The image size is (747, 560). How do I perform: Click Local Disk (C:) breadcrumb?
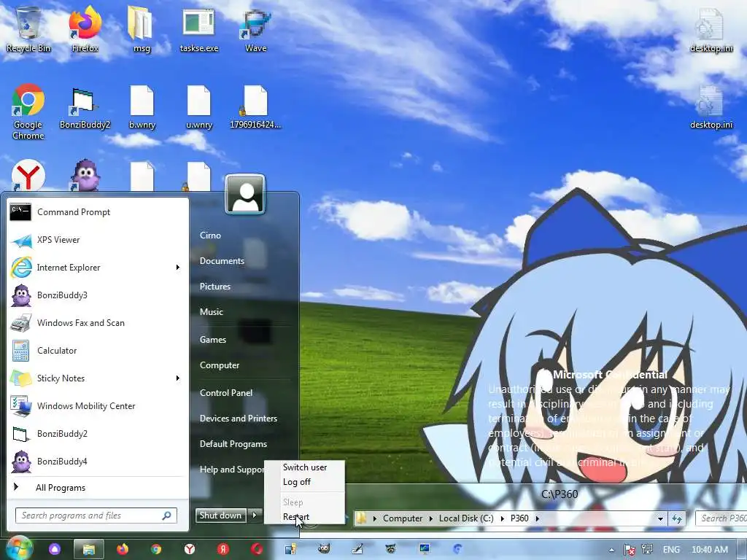[466, 518]
